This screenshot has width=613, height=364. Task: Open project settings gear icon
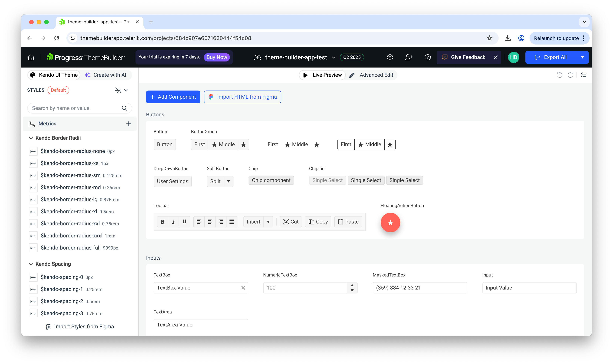(390, 57)
